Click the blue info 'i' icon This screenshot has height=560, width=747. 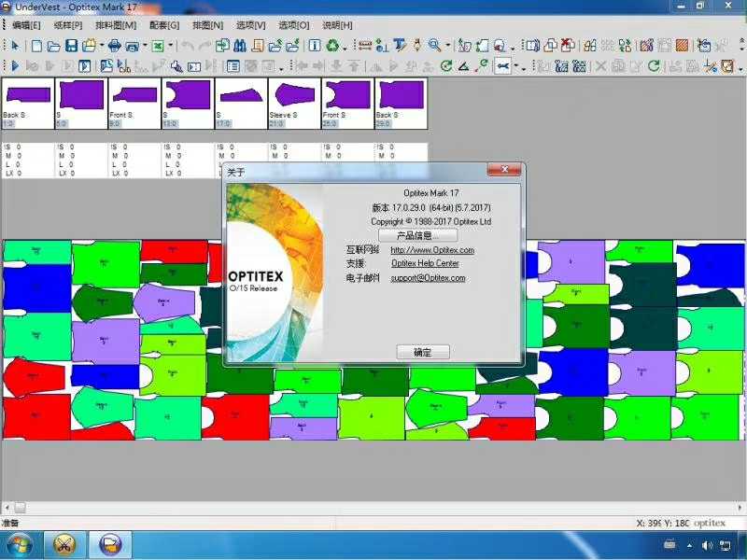pyautogui.click(x=315, y=45)
